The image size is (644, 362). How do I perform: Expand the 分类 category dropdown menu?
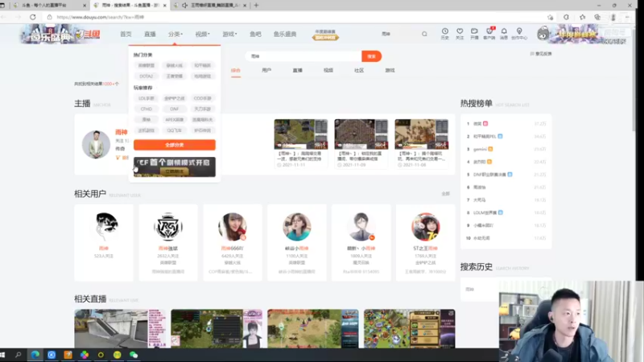click(x=175, y=34)
